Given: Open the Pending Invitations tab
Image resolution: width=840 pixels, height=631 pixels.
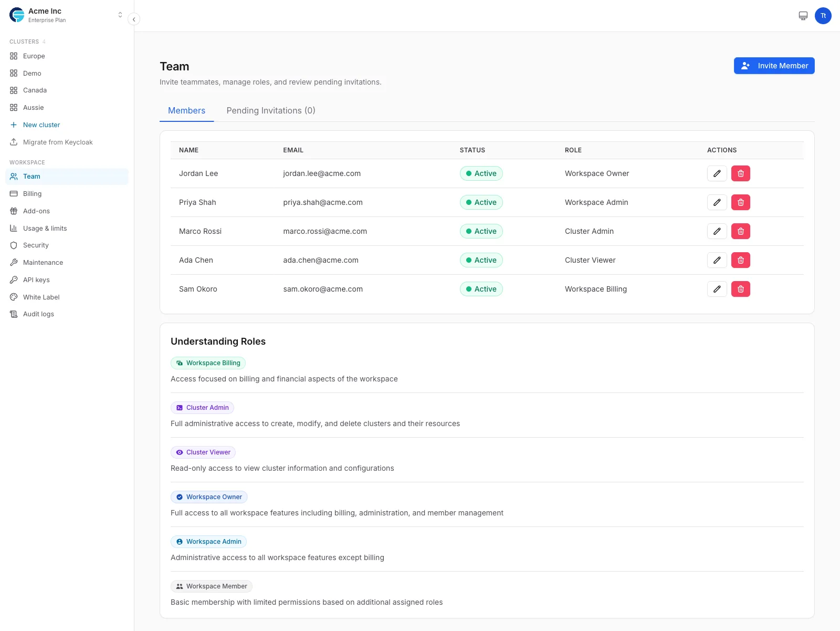Looking at the screenshot, I should (x=271, y=111).
